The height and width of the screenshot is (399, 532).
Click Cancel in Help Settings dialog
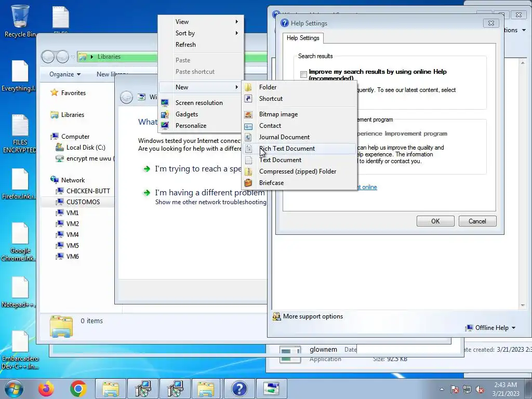coord(477,221)
